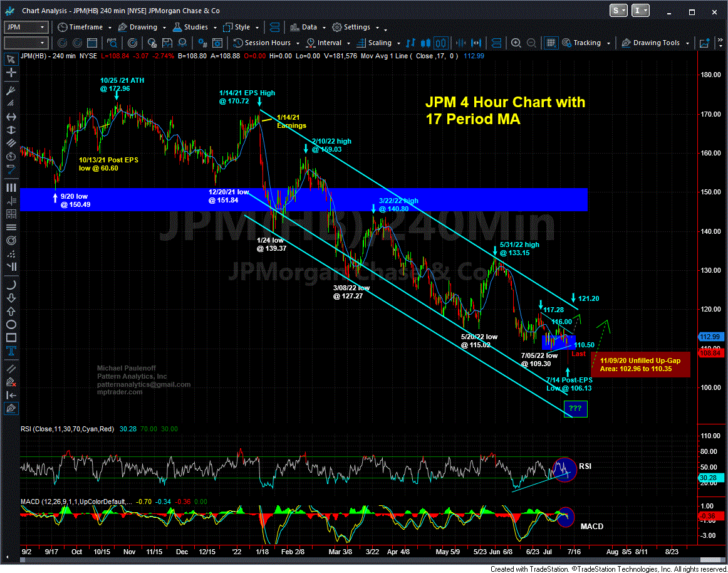Open the Style menu

241,27
